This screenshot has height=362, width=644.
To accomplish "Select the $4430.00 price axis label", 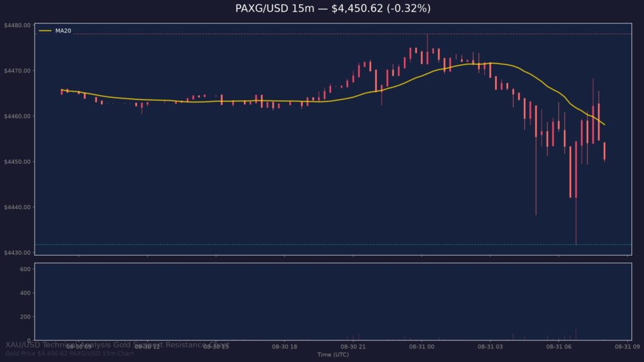I will pos(17,252).
